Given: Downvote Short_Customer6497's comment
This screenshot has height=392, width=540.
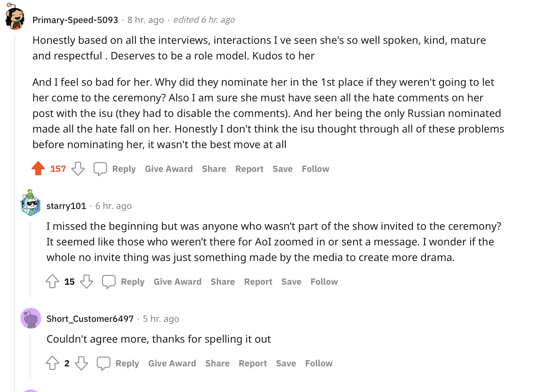Looking at the screenshot, I should click(81, 363).
